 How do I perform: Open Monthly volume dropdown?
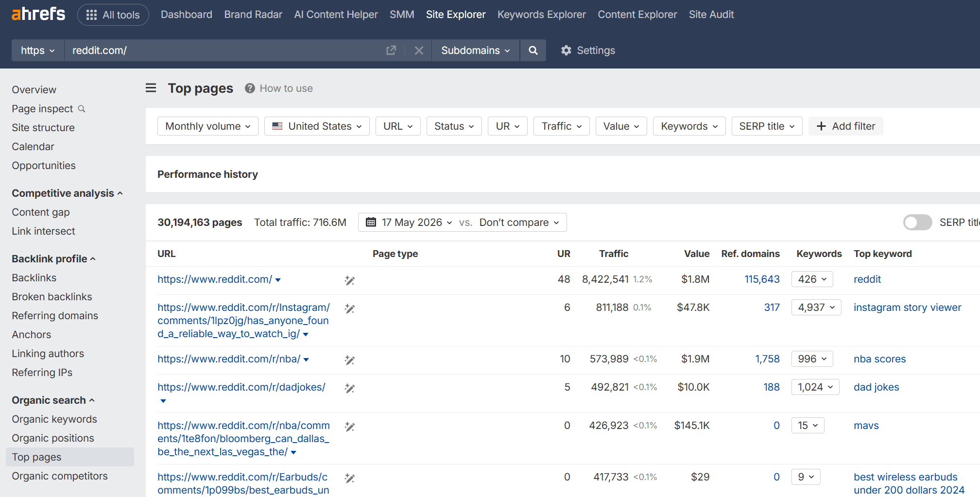pyautogui.click(x=208, y=126)
